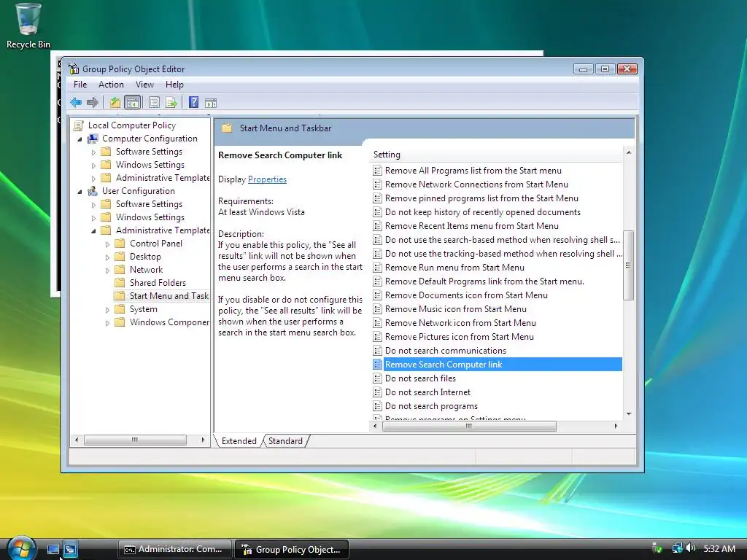This screenshot has width=747, height=560.
Task: Select Do not search programs setting
Action: click(x=431, y=406)
